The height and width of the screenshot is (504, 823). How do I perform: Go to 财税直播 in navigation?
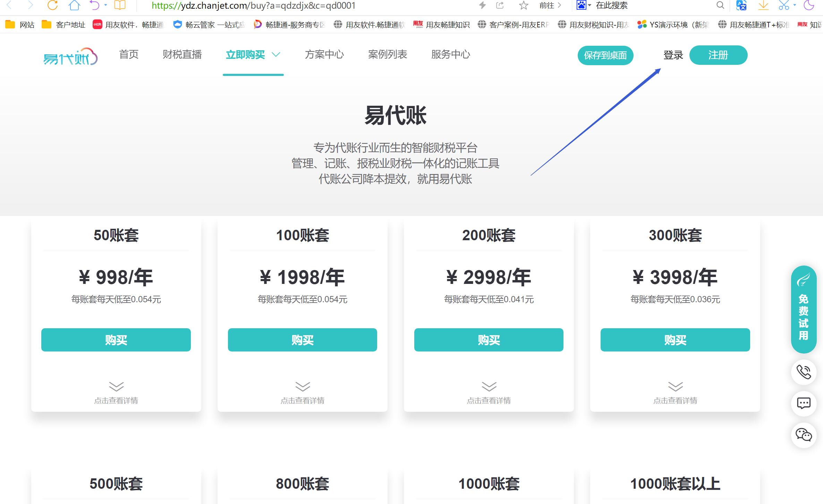tap(182, 54)
